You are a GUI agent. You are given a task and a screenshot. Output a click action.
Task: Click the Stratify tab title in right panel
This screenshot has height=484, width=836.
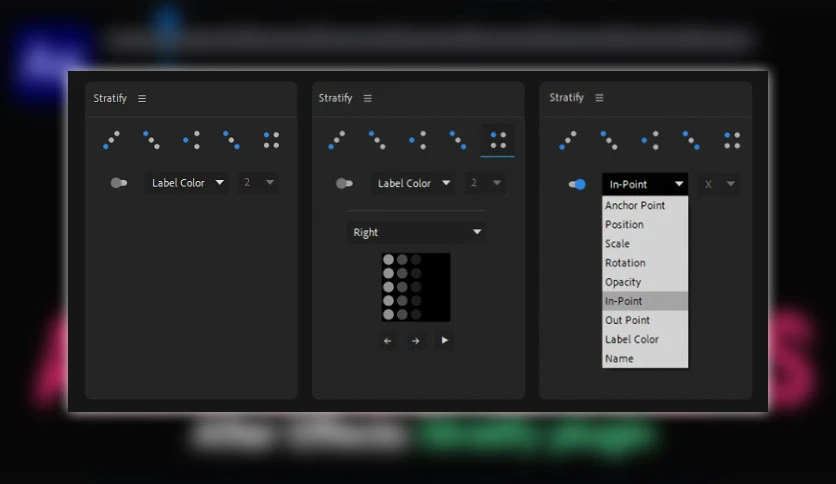[x=566, y=98]
